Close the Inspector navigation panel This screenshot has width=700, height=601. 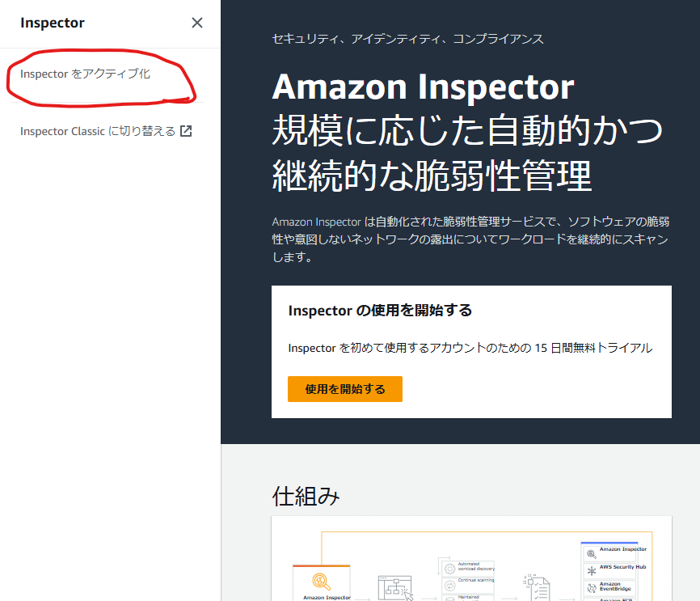[x=197, y=23]
